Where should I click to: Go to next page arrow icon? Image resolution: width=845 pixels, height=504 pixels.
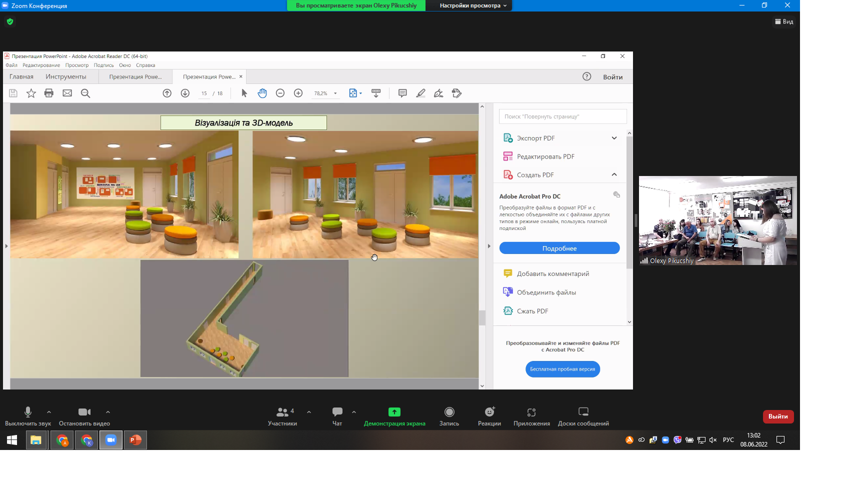click(x=185, y=93)
